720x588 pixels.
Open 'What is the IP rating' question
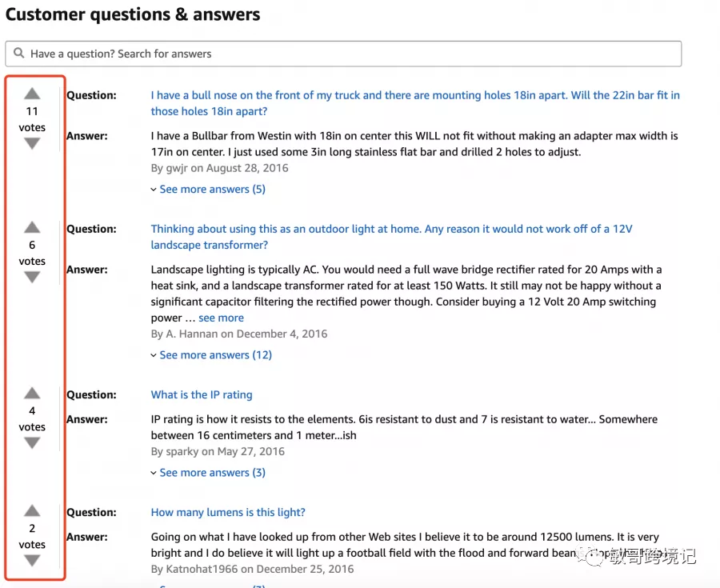(x=202, y=394)
